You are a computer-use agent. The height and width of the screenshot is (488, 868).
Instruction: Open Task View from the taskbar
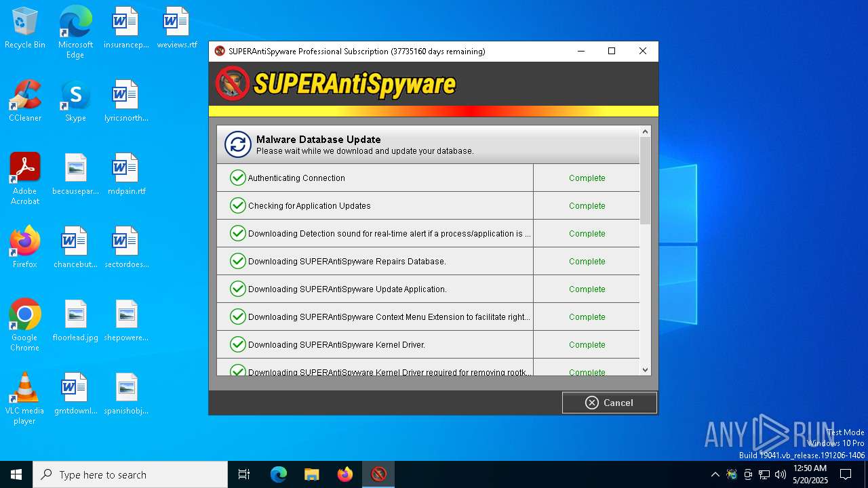pos(244,474)
